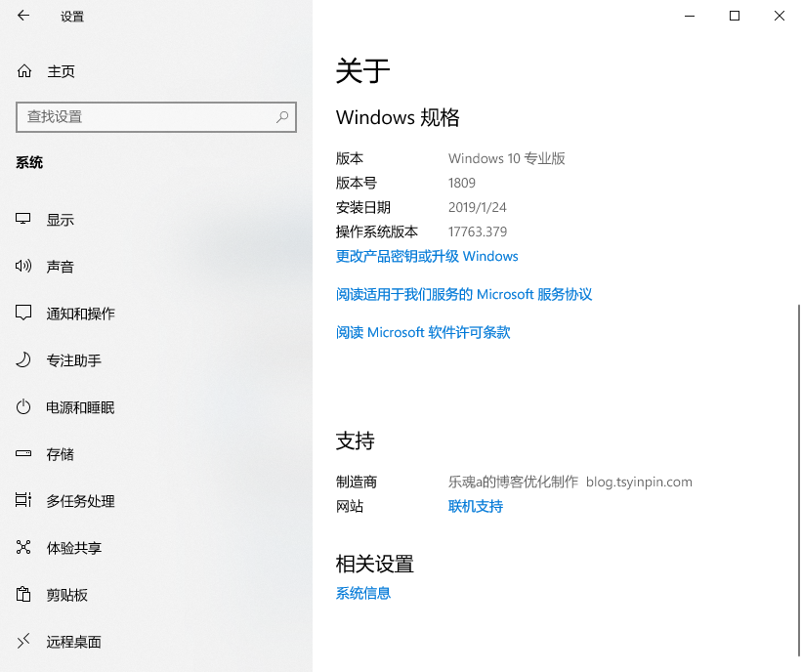Screen dimensions: 802x672
Task: Click the clipboard icon for 剪贴板
Action: click(23, 594)
